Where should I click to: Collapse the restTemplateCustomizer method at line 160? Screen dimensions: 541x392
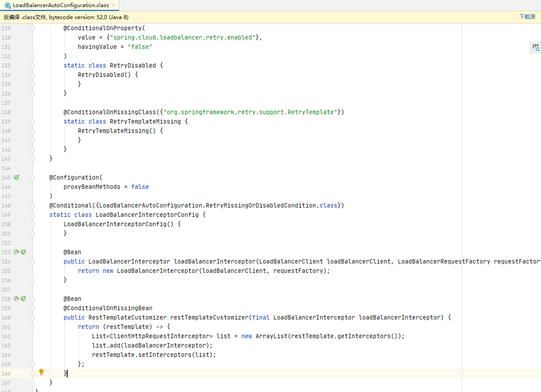point(32,317)
